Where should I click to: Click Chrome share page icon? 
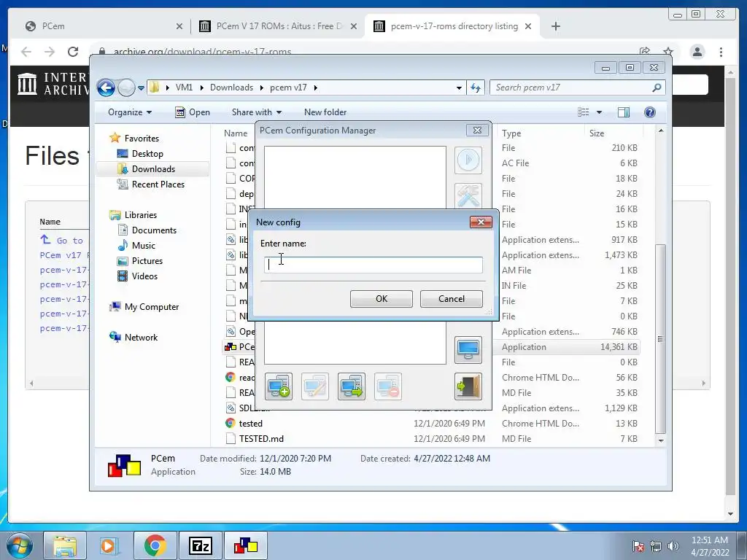(x=645, y=52)
